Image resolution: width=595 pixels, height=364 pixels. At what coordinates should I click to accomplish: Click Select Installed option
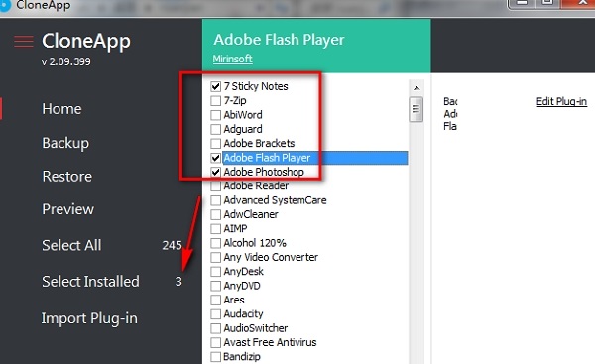(x=90, y=282)
